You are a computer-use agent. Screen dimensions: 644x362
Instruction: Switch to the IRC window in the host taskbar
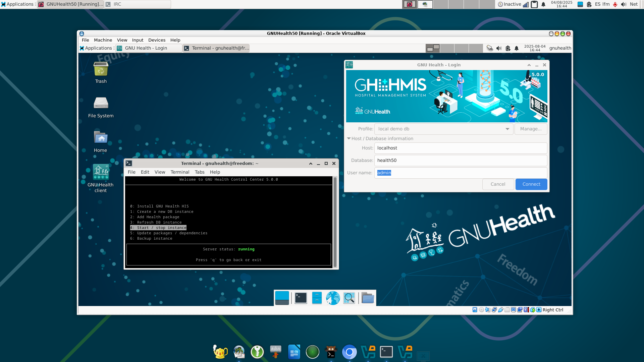coord(138,4)
